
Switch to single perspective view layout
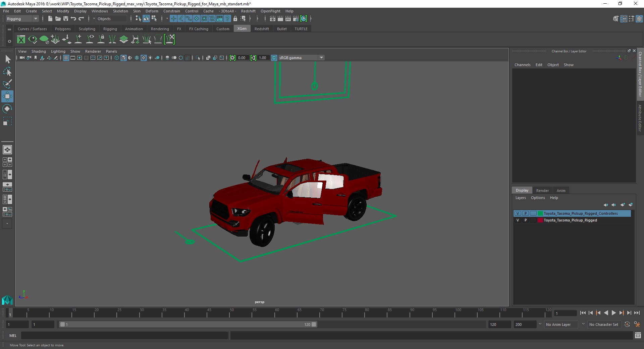(x=7, y=150)
